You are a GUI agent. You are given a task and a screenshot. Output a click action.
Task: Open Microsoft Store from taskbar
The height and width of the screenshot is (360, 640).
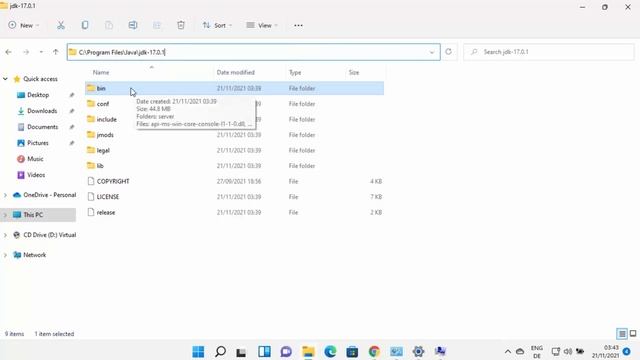(352, 351)
